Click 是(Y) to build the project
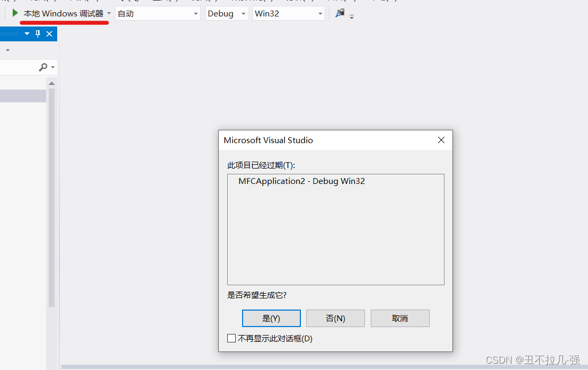The width and height of the screenshot is (588, 370). point(271,318)
